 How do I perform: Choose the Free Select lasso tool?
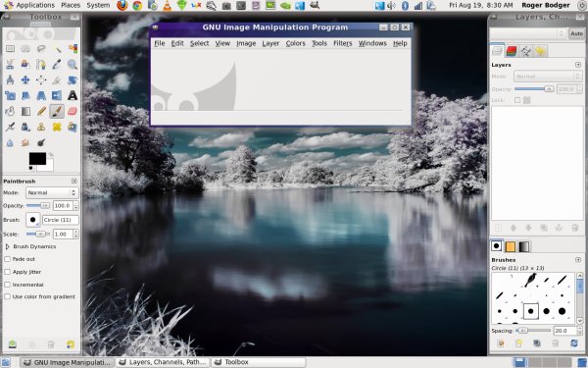(41, 48)
